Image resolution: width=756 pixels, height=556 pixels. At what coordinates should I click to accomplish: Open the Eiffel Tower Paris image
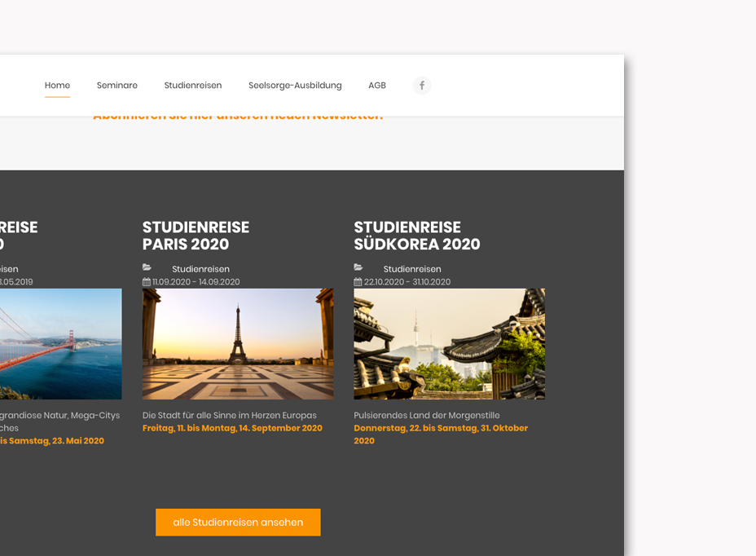238,343
